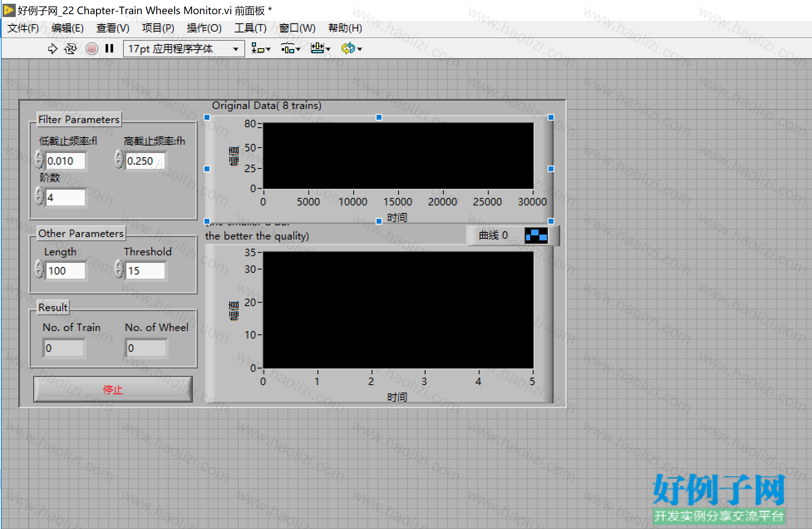The image size is (812, 529).
Task: Click the Pause toolbar icon
Action: 109,49
